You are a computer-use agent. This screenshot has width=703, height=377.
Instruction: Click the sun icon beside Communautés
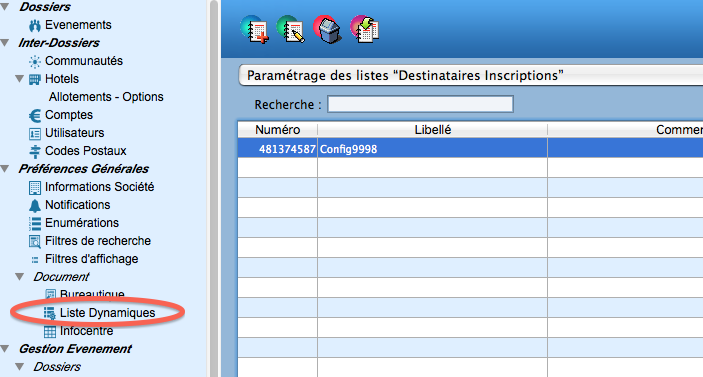(x=35, y=61)
